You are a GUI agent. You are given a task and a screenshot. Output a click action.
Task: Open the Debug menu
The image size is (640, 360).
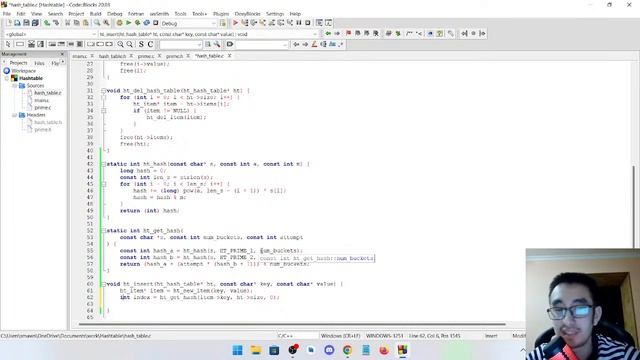[x=115, y=13]
